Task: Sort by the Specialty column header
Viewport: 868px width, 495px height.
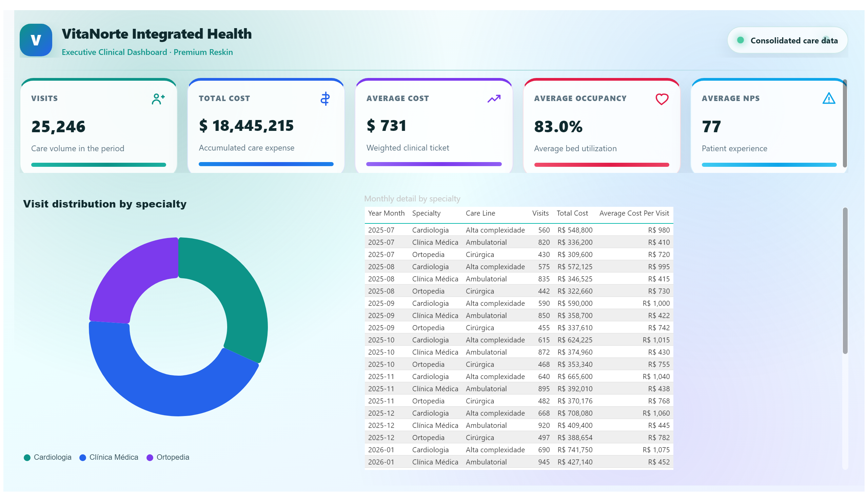Action: (x=426, y=213)
